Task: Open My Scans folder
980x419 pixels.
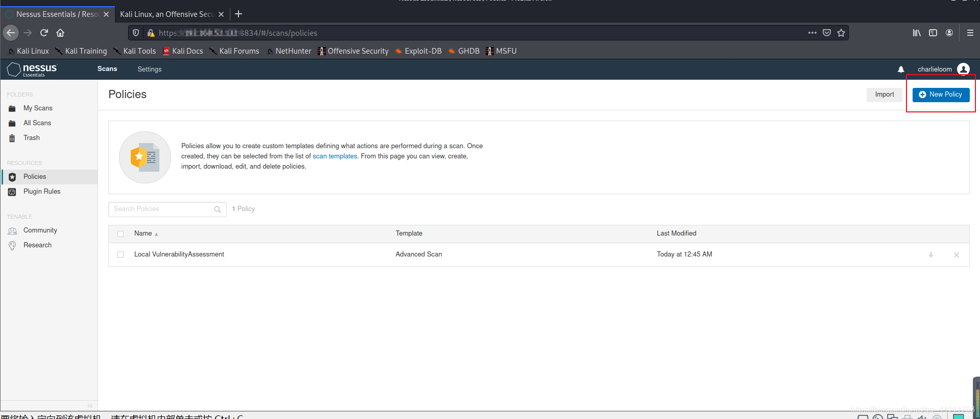Action: tap(38, 108)
